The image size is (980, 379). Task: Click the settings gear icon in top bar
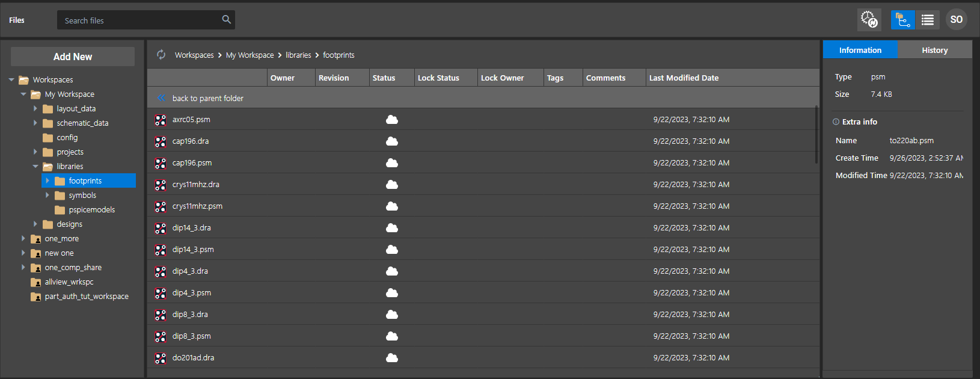[x=869, y=20]
